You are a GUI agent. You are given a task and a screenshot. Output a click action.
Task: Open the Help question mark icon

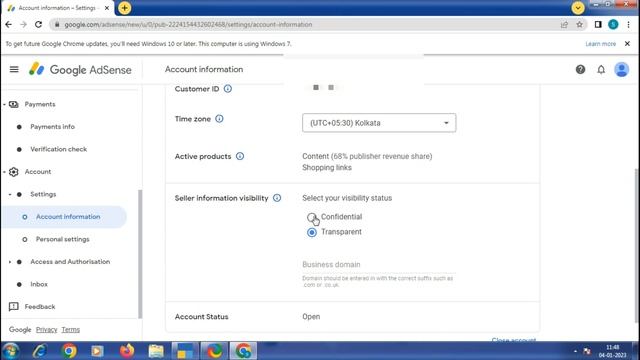pyautogui.click(x=580, y=70)
